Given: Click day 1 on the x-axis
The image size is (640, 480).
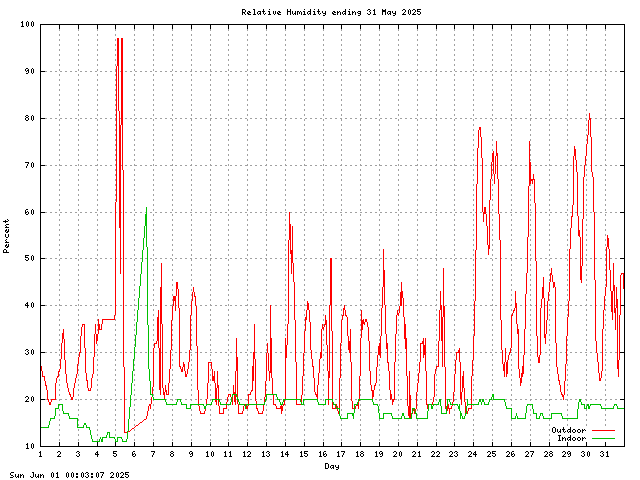Looking at the screenshot, I should (40, 454).
